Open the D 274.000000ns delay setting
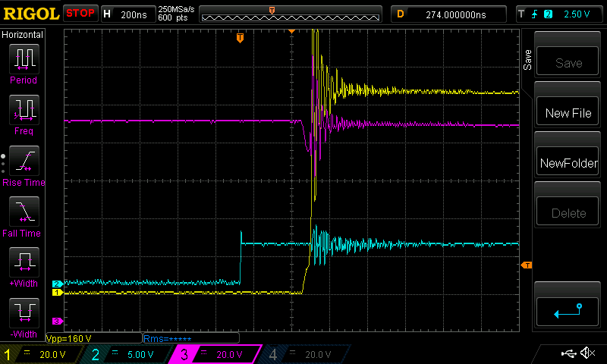 [x=449, y=14]
